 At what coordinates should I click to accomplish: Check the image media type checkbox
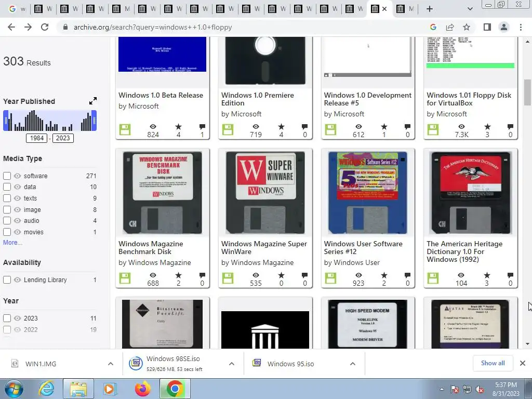point(7,210)
